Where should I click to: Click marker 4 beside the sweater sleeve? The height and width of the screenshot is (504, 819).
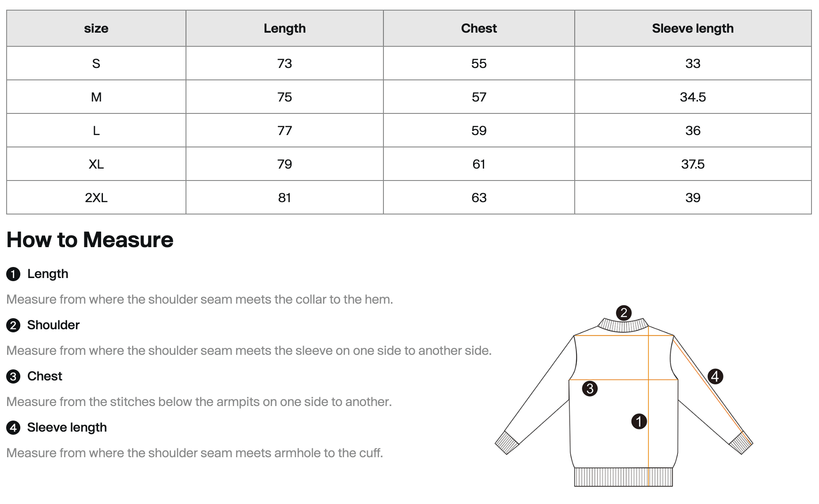(x=715, y=376)
